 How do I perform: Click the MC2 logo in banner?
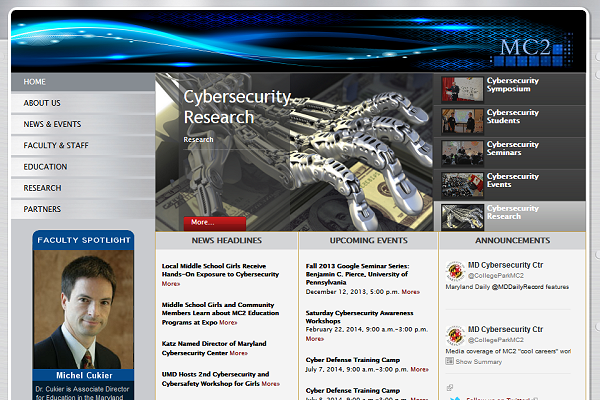tap(532, 51)
